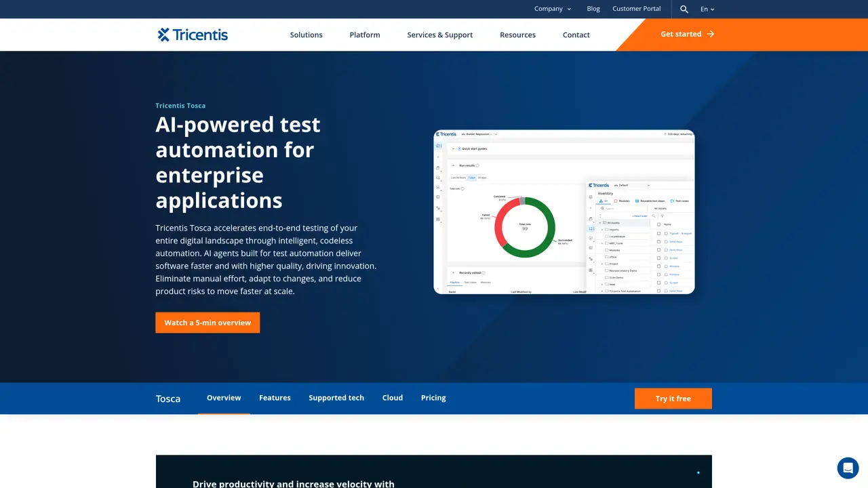
Task: Open the search magnifier icon
Action: pos(684,9)
